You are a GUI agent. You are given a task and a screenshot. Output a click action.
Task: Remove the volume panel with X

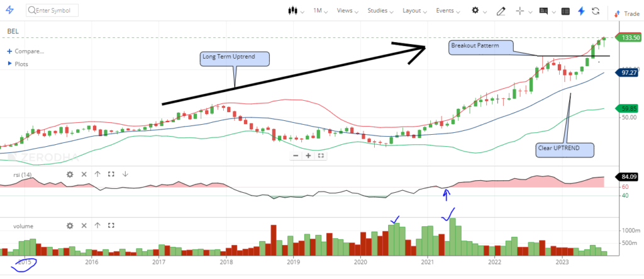click(84, 225)
